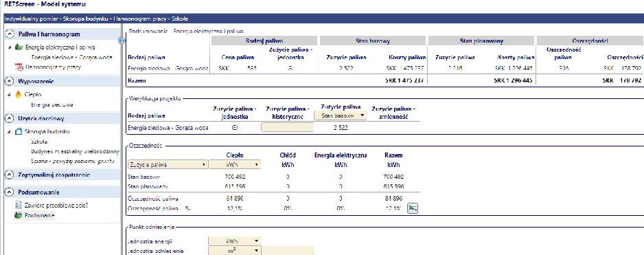
Task: Collapse the Wyposażenie section
Action: click(9, 81)
